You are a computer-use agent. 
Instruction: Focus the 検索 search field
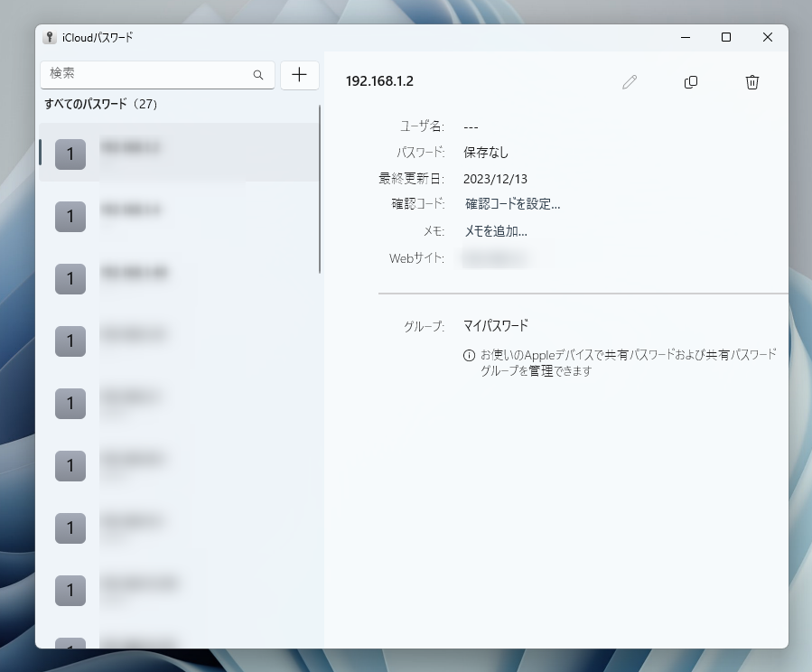[157, 75]
